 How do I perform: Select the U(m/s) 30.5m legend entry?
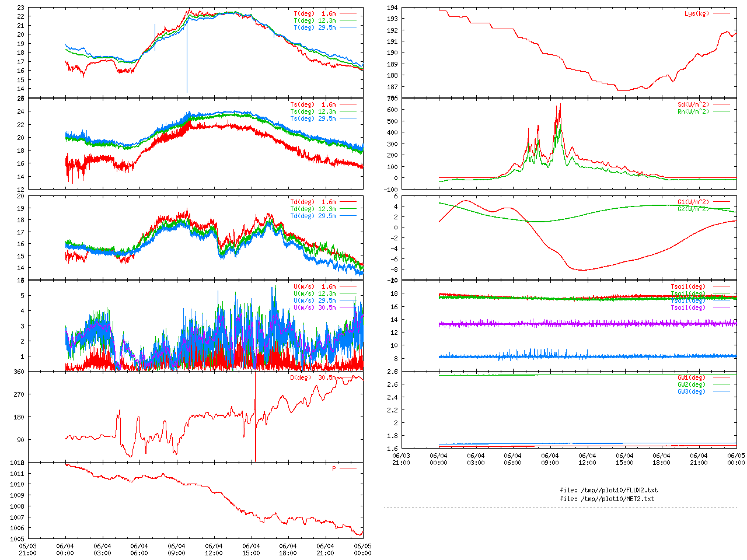pos(315,307)
